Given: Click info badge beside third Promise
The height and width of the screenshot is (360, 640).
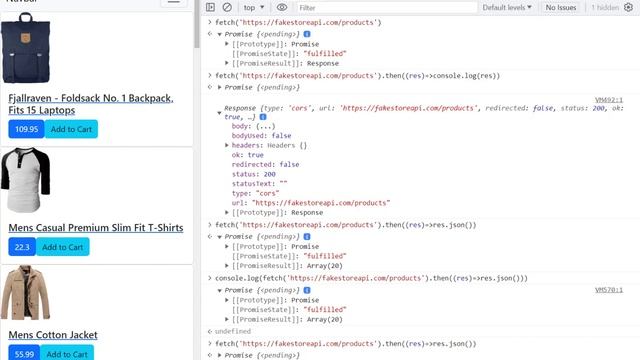Looking at the screenshot, I should click(307, 236).
